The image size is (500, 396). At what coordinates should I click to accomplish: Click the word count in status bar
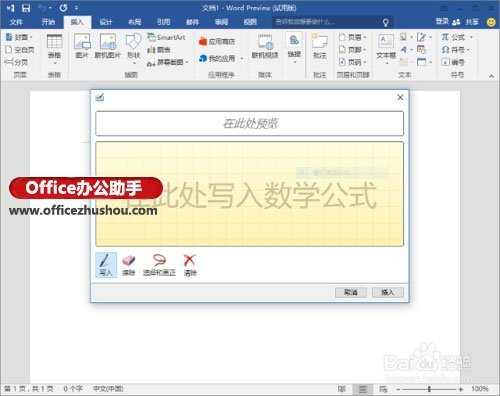[x=73, y=389]
